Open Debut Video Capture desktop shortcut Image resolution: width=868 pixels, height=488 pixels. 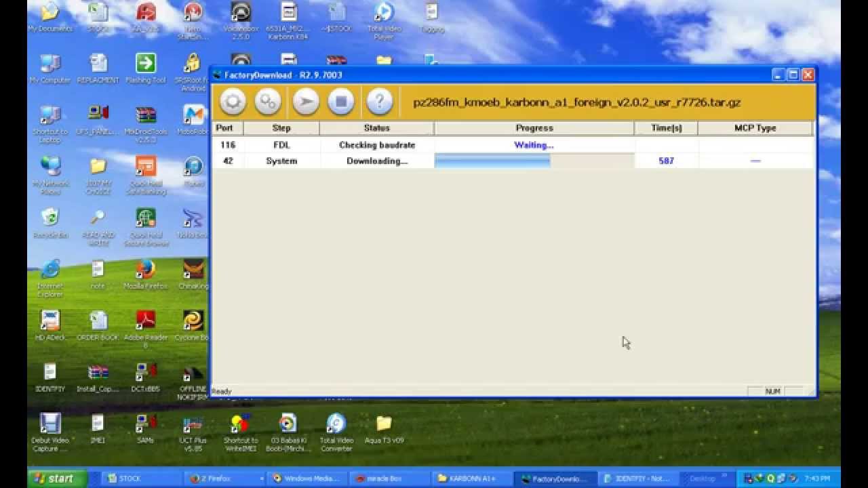50,432
